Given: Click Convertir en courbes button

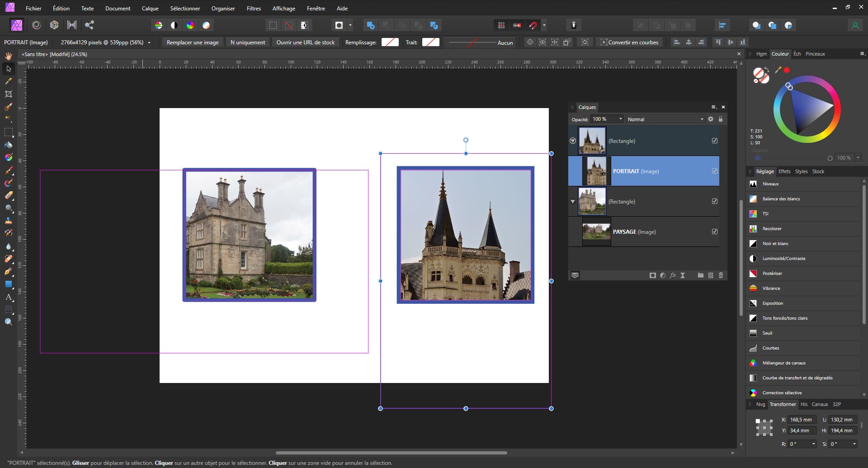Looking at the screenshot, I should tap(629, 42).
